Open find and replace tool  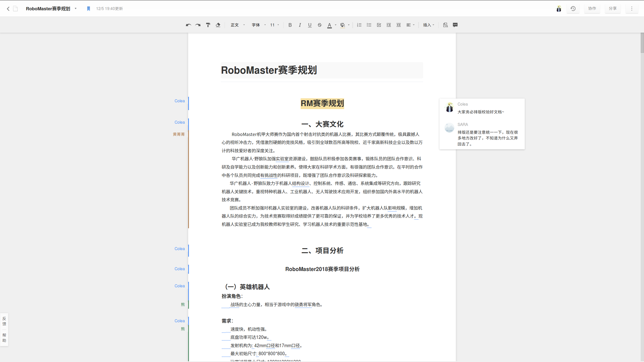445,25
